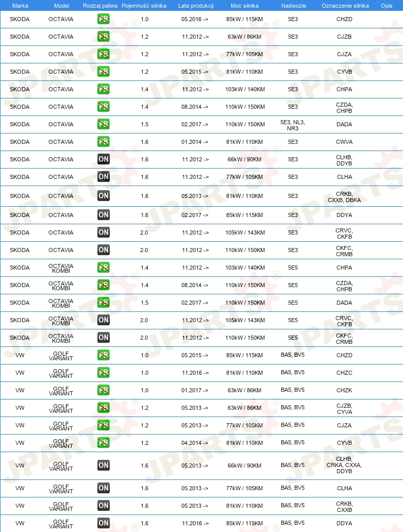Image resolution: width=403 pixels, height=532 pixels.
Task: Click diesel ON icon for Octavia DDYA row
Action: (103, 215)
